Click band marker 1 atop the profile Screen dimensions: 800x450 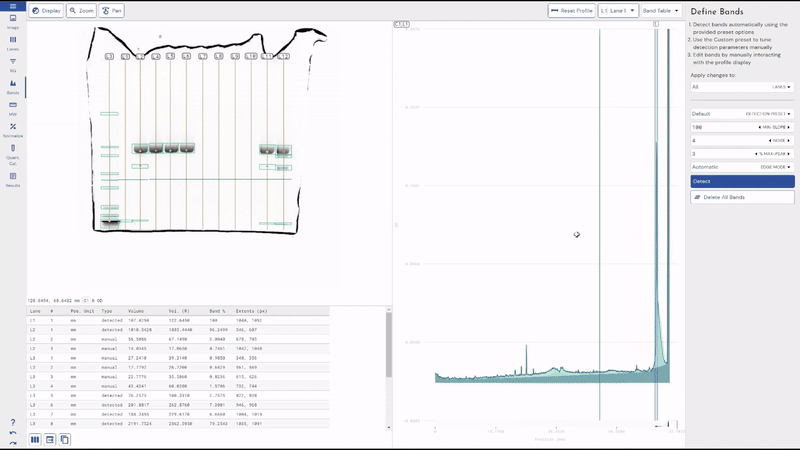point(656,24)
